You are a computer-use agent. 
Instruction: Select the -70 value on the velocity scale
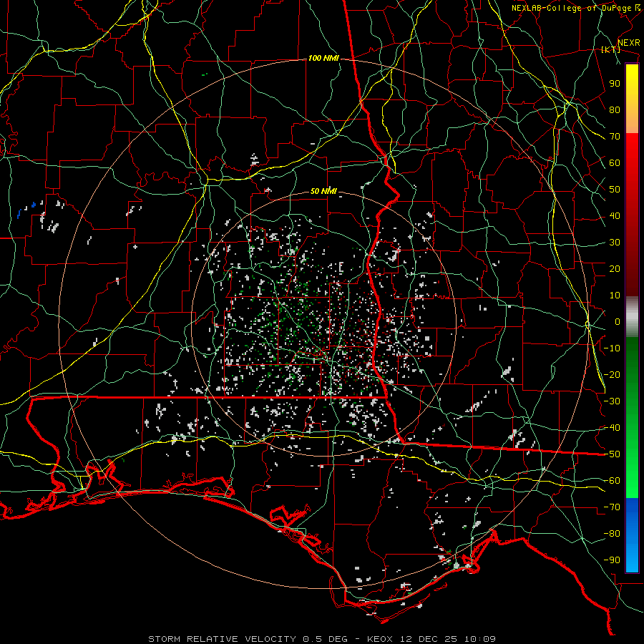(x=612, y=507)
